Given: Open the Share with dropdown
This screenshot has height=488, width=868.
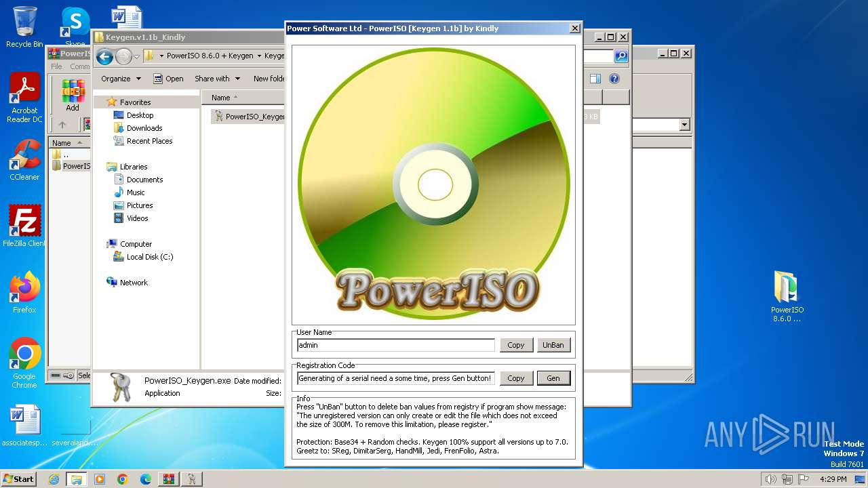Looking at the screenshot, I should click(x=216, y=79).
